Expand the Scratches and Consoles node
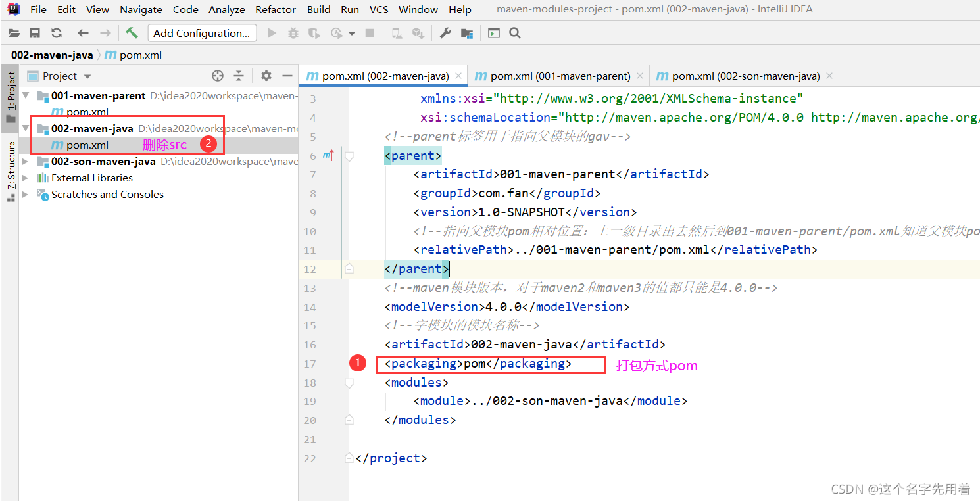 26,194
